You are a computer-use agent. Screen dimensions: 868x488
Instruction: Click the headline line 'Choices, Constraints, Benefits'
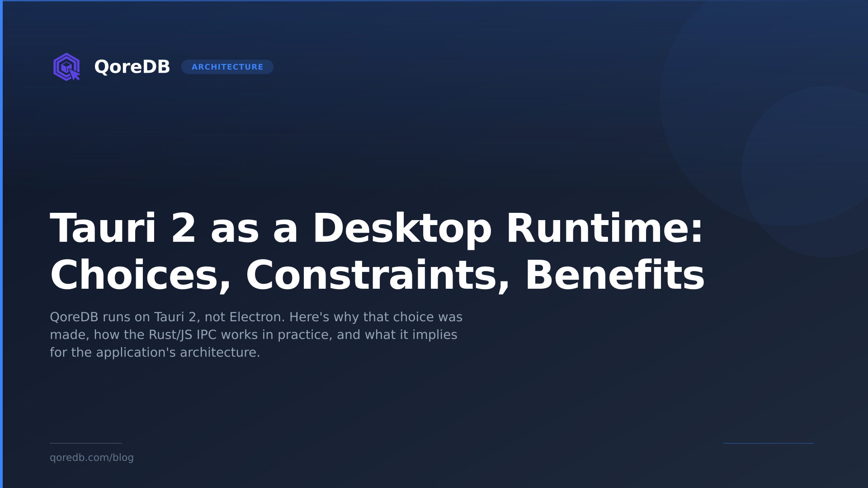(377, 276)
